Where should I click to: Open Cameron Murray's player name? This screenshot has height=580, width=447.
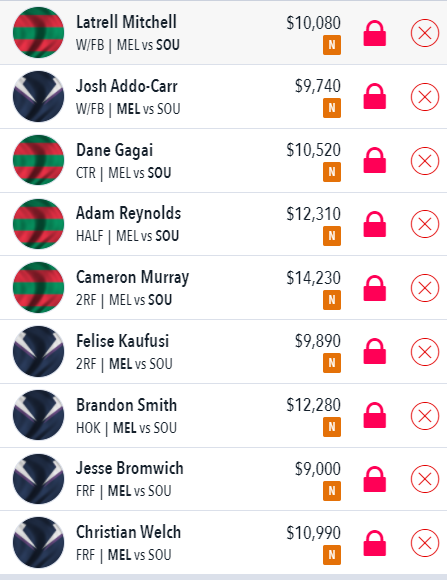point(132,277)
